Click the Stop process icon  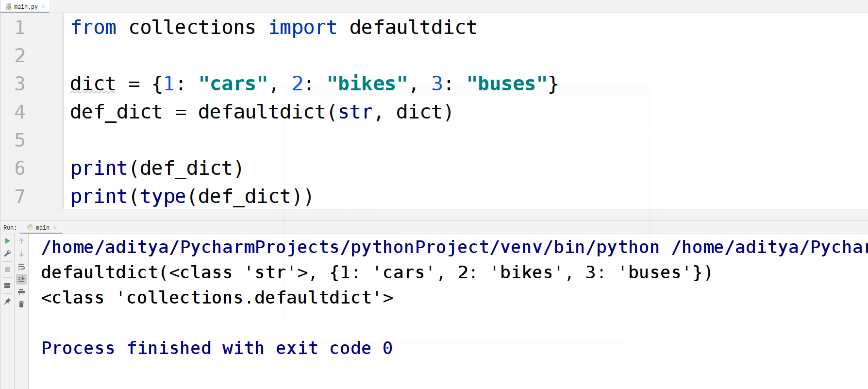point(7,268)
